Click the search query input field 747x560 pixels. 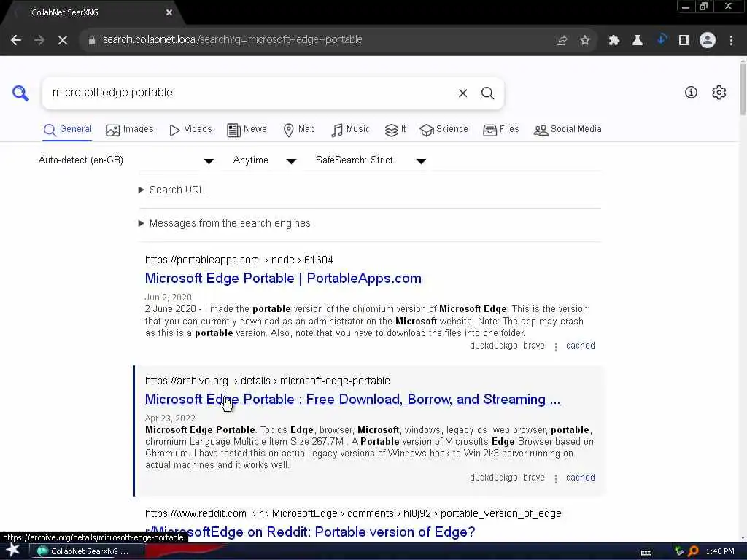click(250, 93)
